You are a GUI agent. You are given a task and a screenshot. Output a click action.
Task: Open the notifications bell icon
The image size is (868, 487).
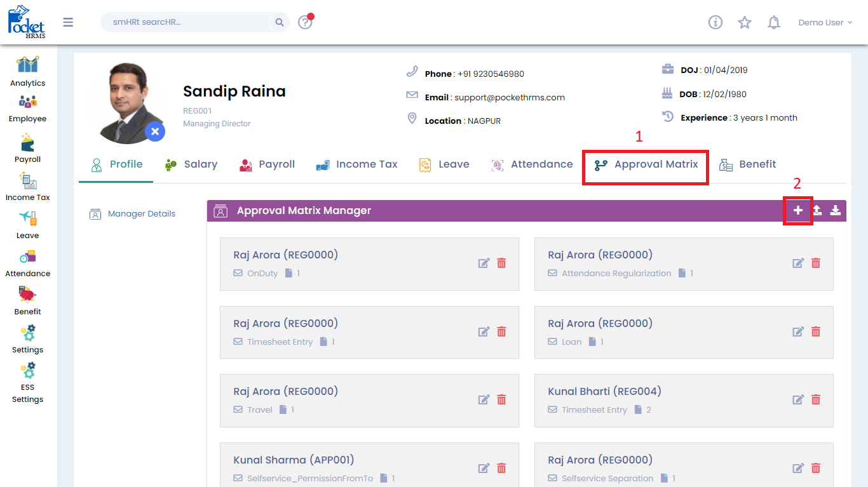click(773, 23)
